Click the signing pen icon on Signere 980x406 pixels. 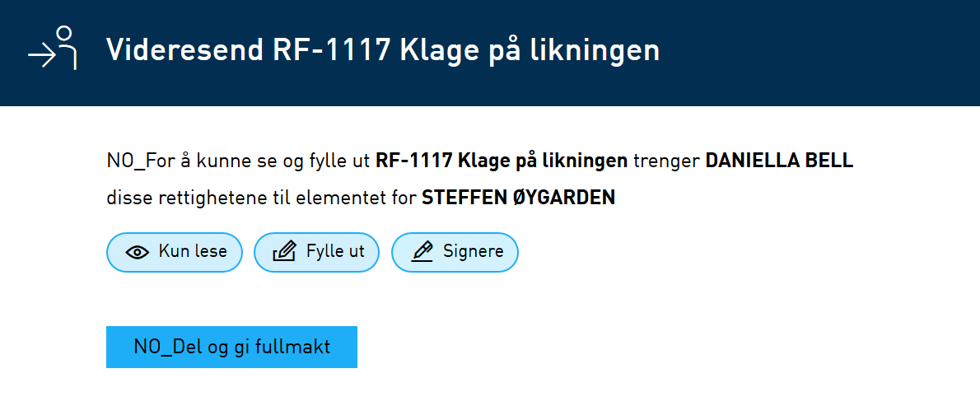pyautogui.click(x=422, y=252)
